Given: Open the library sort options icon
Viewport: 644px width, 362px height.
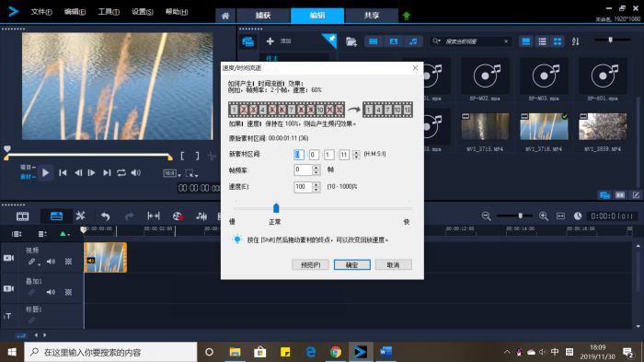Looking at the screenshot, I should coord(575,41).
